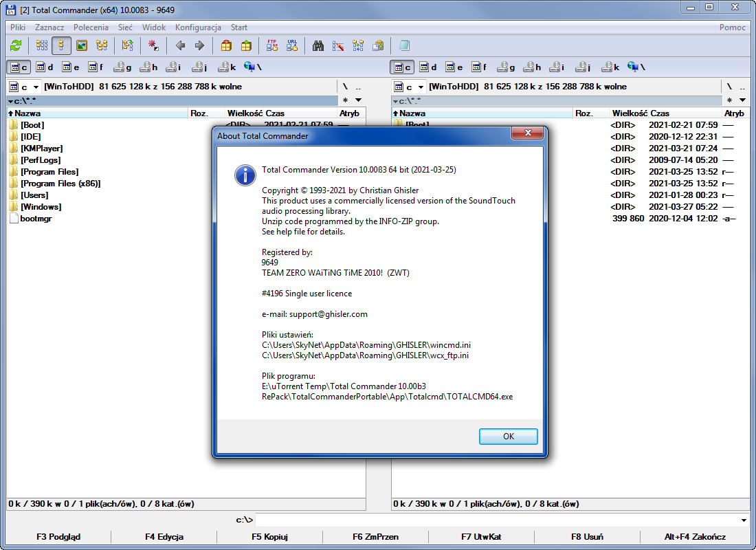Viewport: 756px width, 550px height.
Task: Click Alt+F4 Zakończ button
Action: (695, 536)
